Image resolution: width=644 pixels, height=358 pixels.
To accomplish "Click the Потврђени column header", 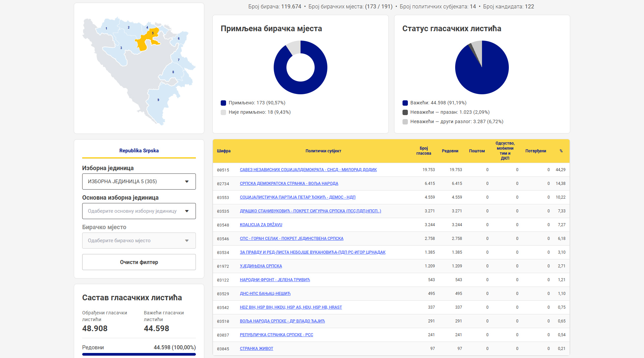I will [x=536, y=151].
